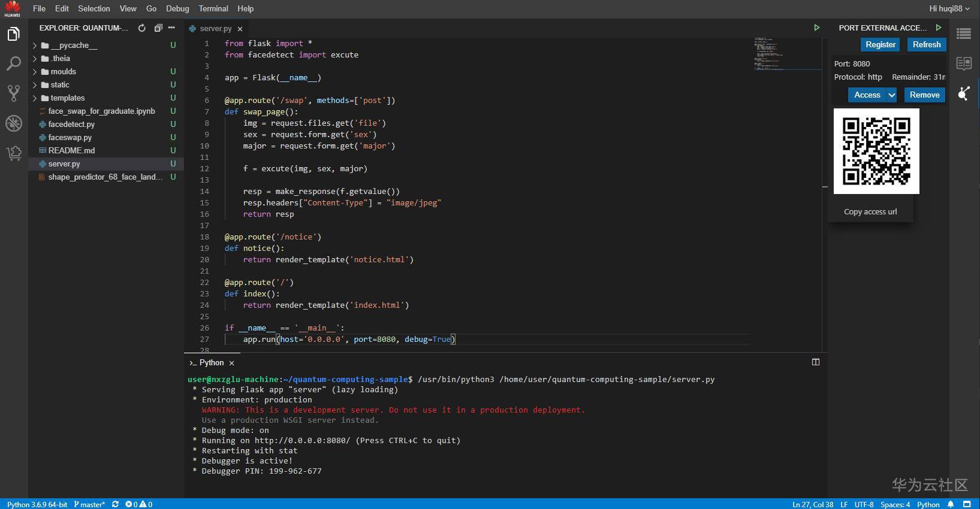Click the Explorer refresh icon
Screen dimensions: 980x509
tap(142, 28)
